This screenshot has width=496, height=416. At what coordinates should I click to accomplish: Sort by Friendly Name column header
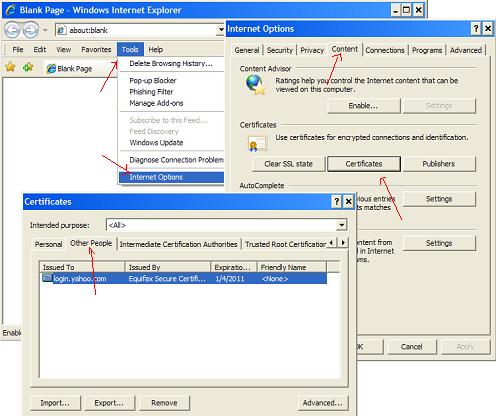[x=292, y=267]
